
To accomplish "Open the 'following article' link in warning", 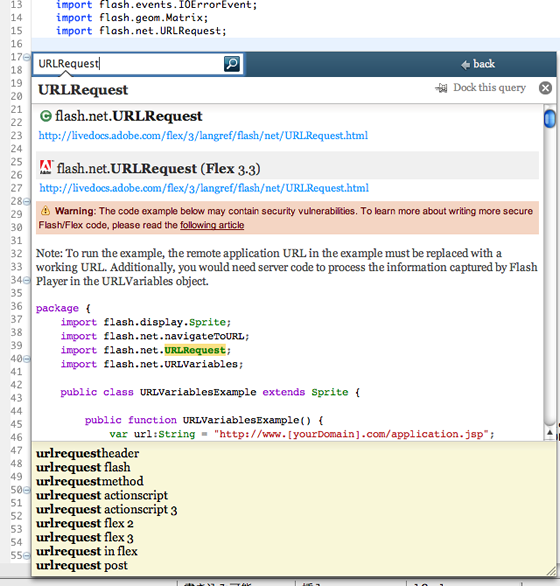I will click(x=212, y=225).
